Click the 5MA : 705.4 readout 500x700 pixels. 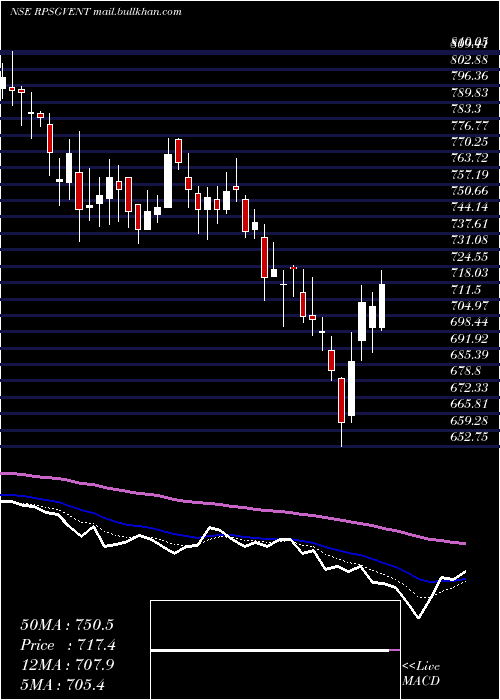pos(63,684)
